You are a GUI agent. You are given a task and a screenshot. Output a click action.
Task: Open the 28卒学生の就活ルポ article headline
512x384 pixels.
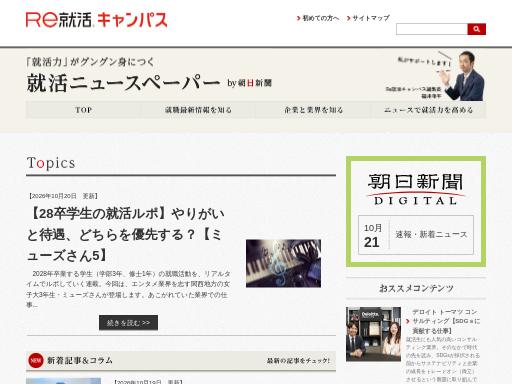pos(126,235)
